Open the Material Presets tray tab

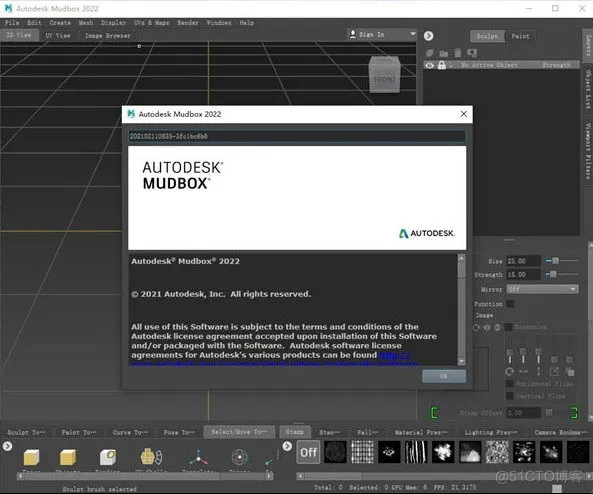point(421,432)
